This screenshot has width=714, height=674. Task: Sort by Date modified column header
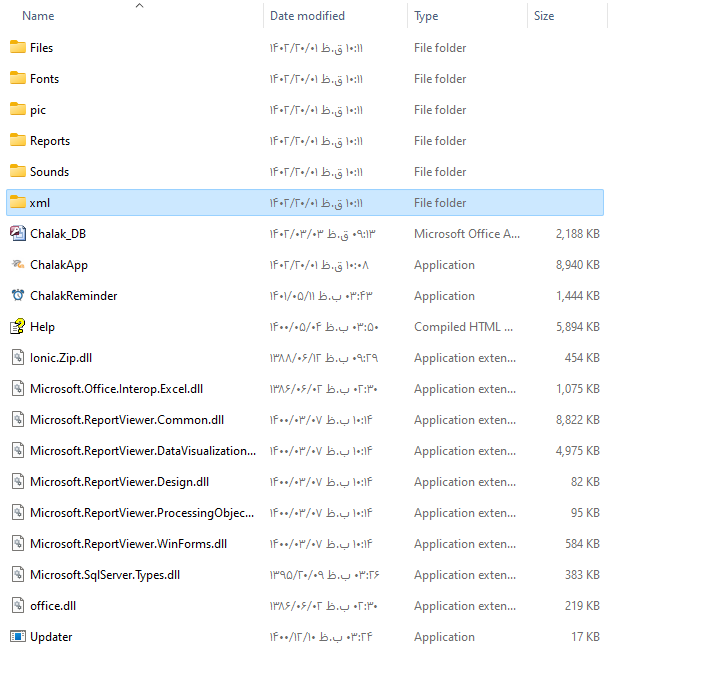307,16
